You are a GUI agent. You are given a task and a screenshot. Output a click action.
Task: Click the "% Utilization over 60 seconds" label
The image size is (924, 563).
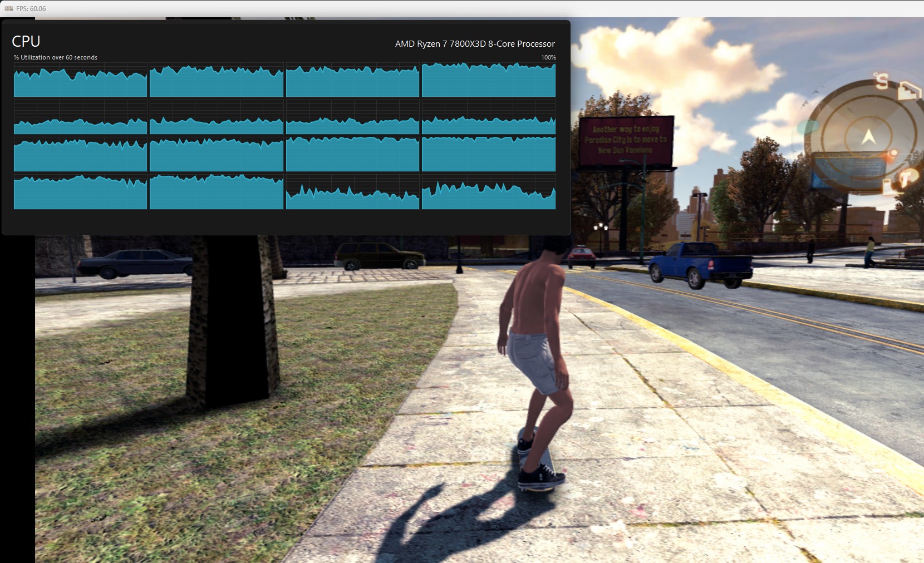click(56, 57)
